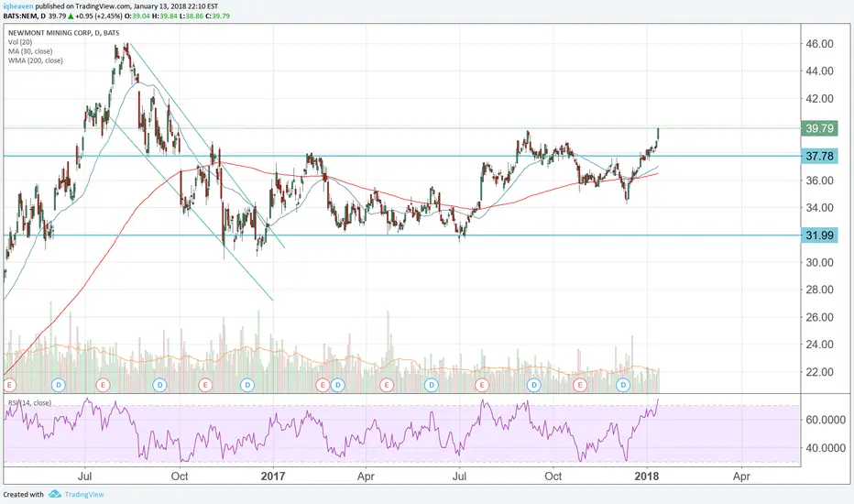Select the Vol (20) indicator legend
854x504 pixels.
point(20,42)
